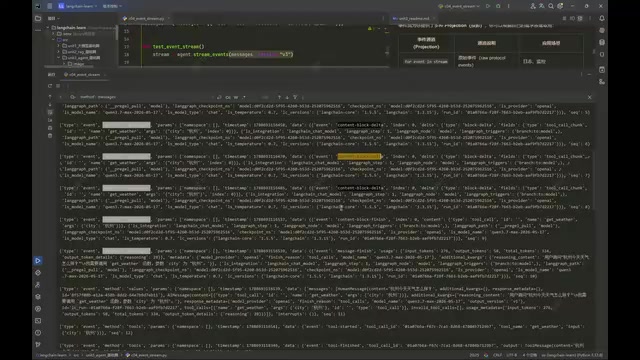Open the code-with-me collaboration icon
Viewport: 640px width, 360px height.
tap(533, 6)
